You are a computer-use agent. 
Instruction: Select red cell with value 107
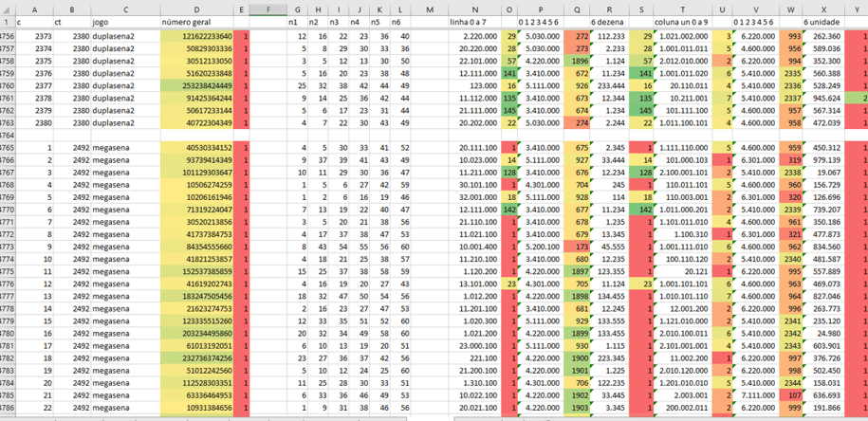[x=790, y=395]
